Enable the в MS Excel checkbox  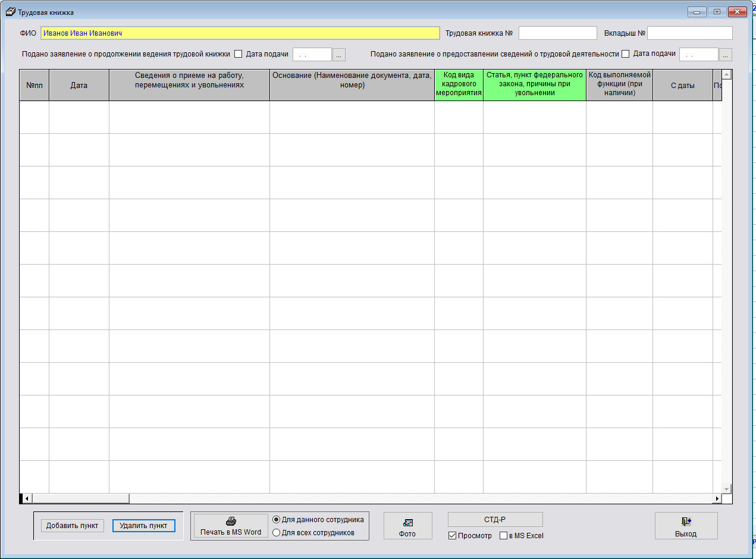click(504, 536)
